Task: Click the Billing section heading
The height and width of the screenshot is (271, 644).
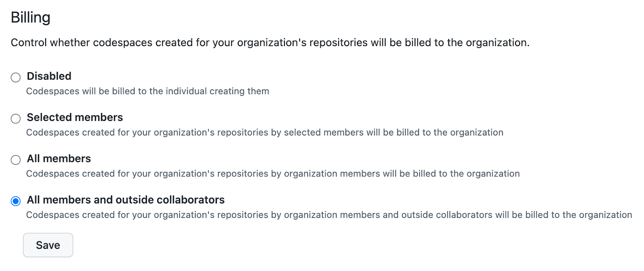Action: 31,17
